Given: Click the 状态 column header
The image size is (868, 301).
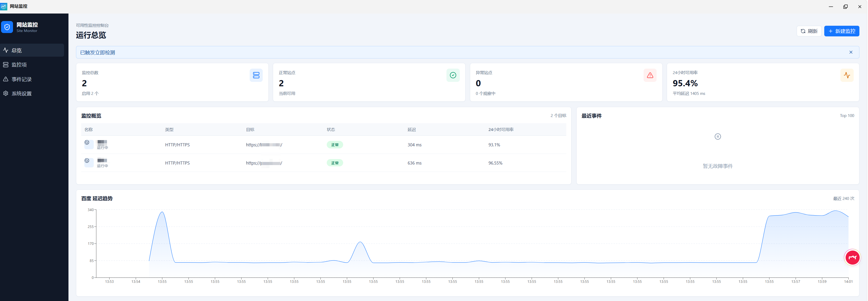Looking at the screenshot, I should [x=331, y=129].
